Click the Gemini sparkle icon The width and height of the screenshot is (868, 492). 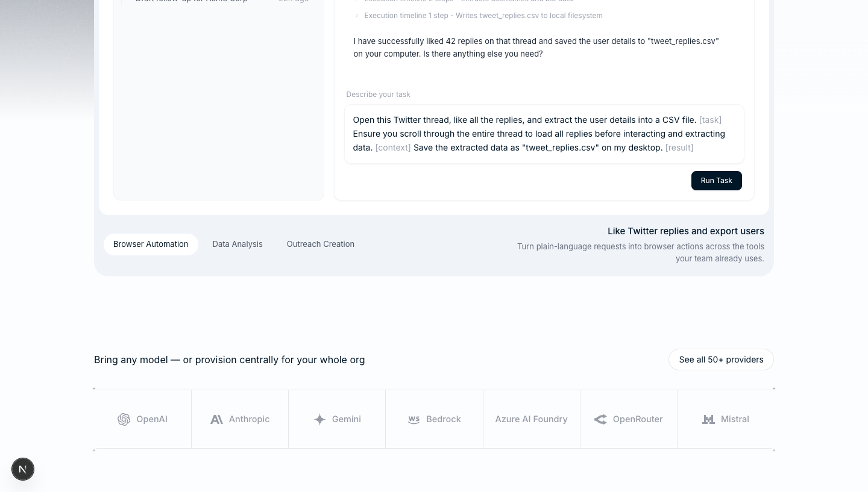tap(319, 419)
